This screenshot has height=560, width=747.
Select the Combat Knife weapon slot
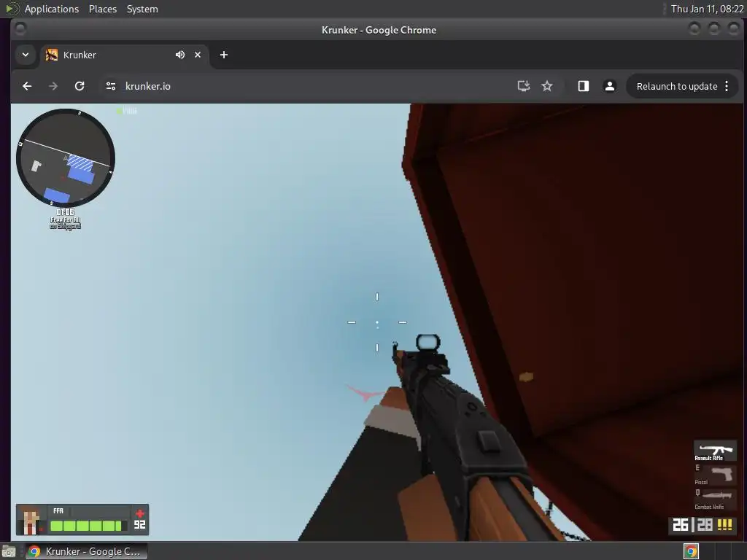point(715,499)
